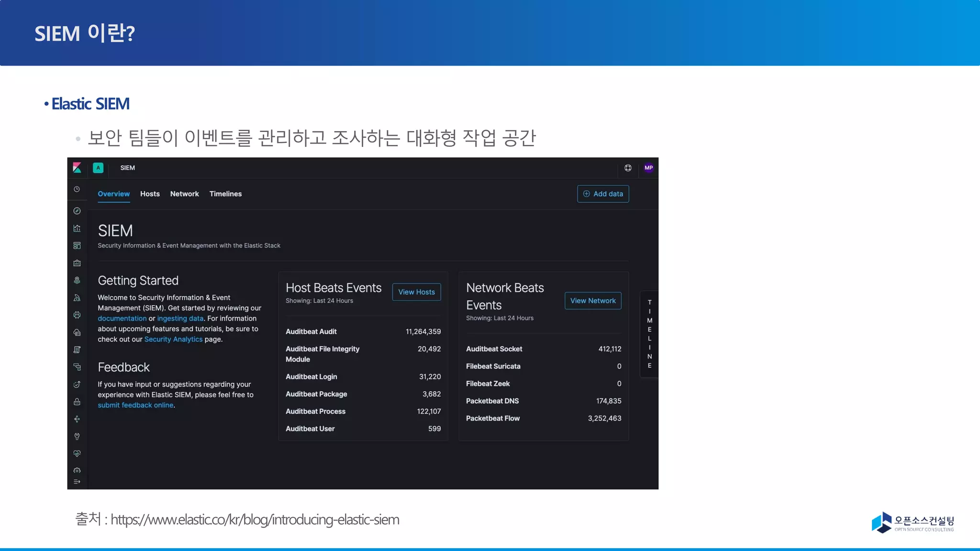Switch to the Hosts tab
This screenshot has height=551, width=980.
(x=150, y=194)
